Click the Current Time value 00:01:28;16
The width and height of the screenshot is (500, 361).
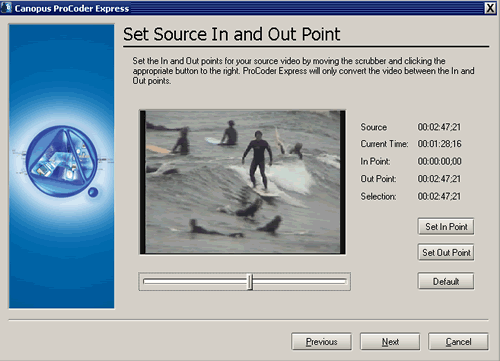pos(439,144)
